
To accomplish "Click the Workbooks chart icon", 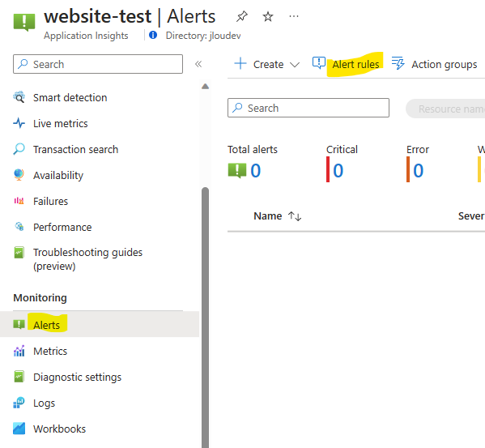I will 19,429.
